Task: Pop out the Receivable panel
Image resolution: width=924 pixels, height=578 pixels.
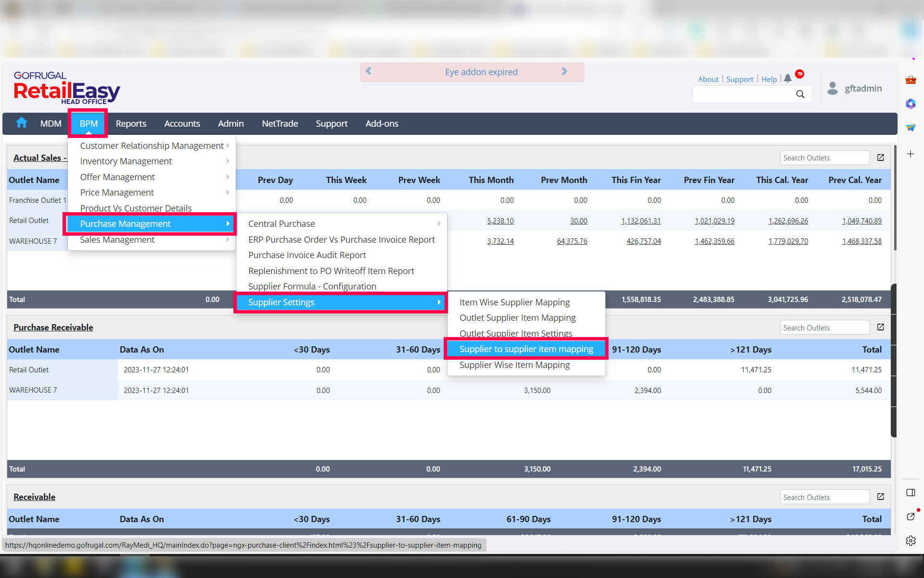Action: 880,497
